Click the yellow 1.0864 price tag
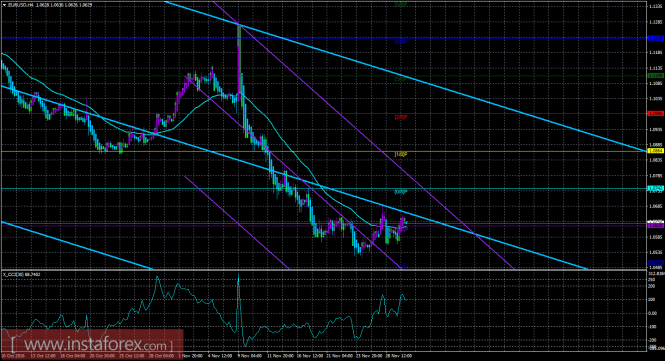Screen dimensions: 665x361 coord(656,151)
